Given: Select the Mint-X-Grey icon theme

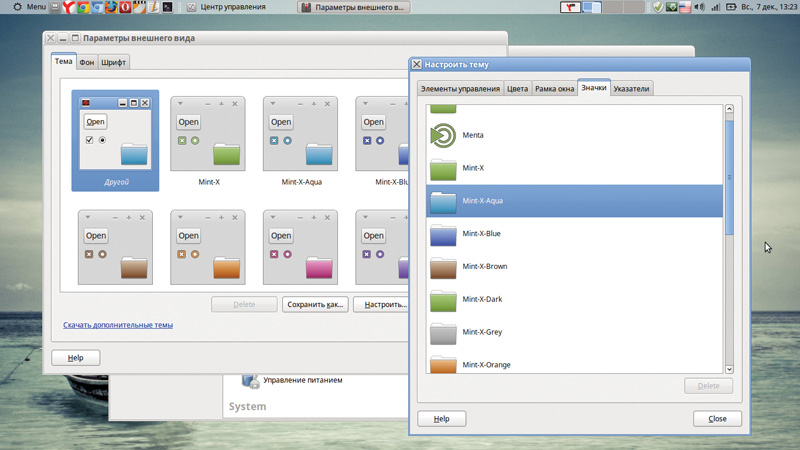Looking at the screenshot, I should click(482, 332).
